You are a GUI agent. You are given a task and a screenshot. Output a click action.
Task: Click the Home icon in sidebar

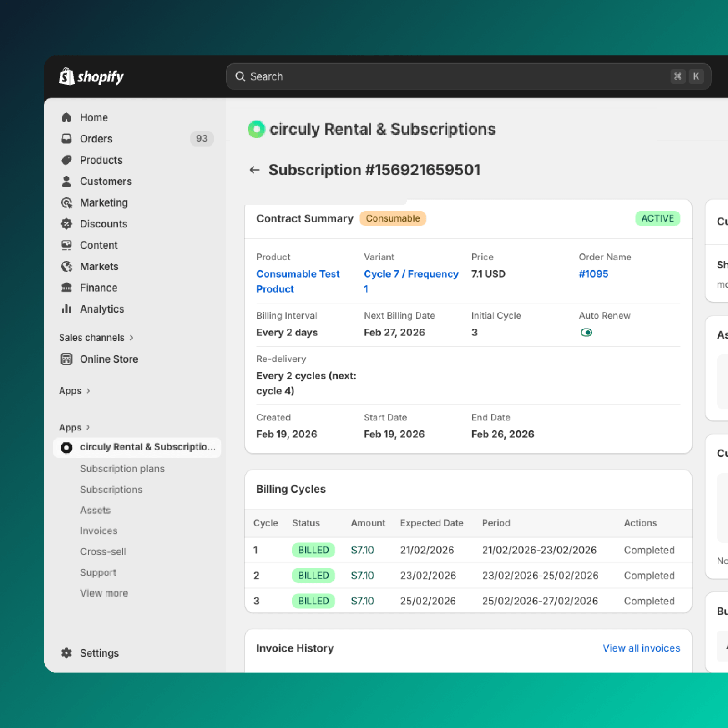[66, 117]
